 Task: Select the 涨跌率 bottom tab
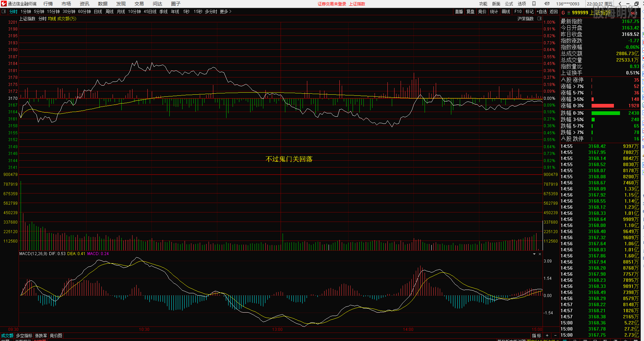point(41,336)
